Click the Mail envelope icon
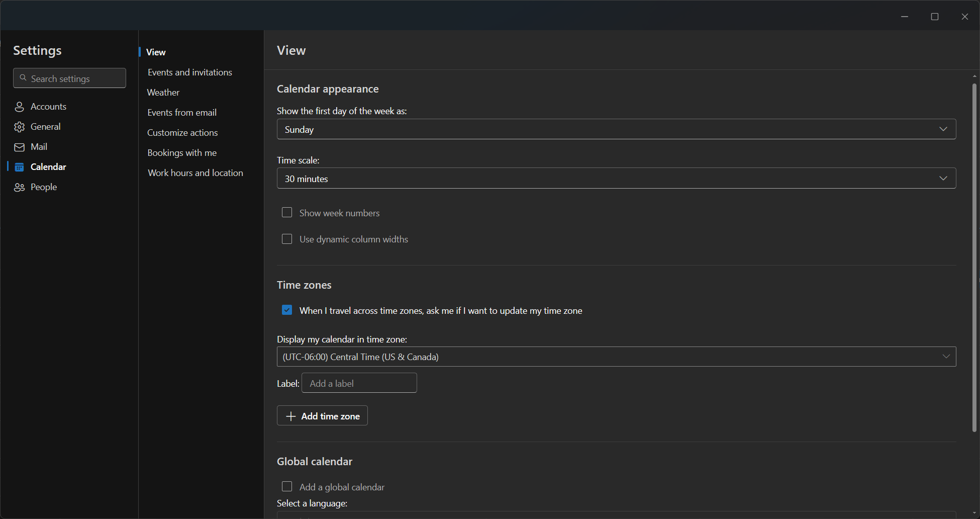980x519 pixels. pyautogui.click(x=19, y=147)
